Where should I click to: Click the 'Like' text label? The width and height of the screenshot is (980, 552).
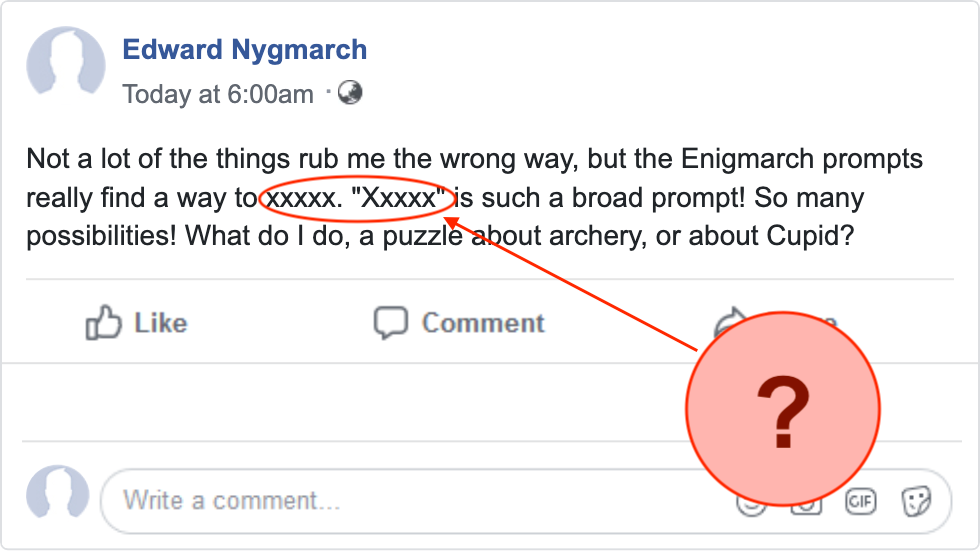[x=161, y=323]
